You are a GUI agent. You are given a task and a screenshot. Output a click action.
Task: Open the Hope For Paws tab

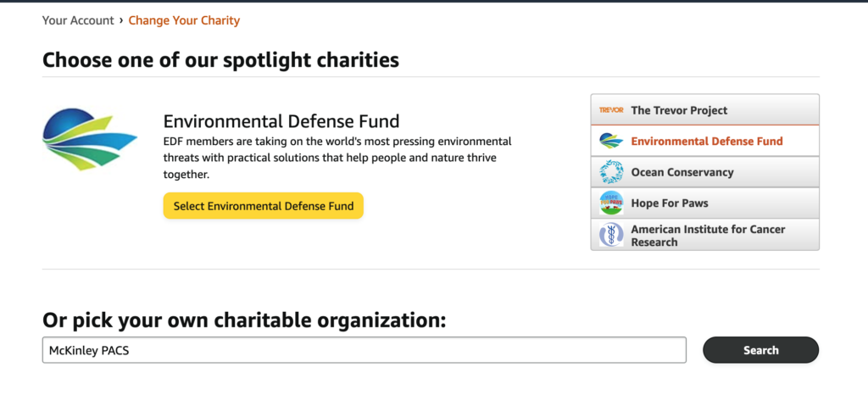[x=704, y=203]
